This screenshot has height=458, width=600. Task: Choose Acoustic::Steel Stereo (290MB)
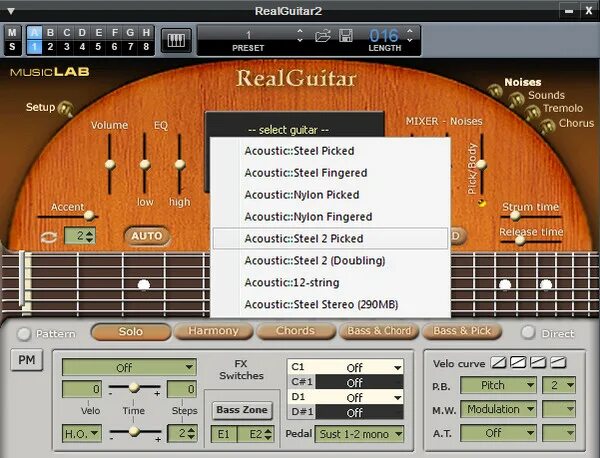(330, 305)
